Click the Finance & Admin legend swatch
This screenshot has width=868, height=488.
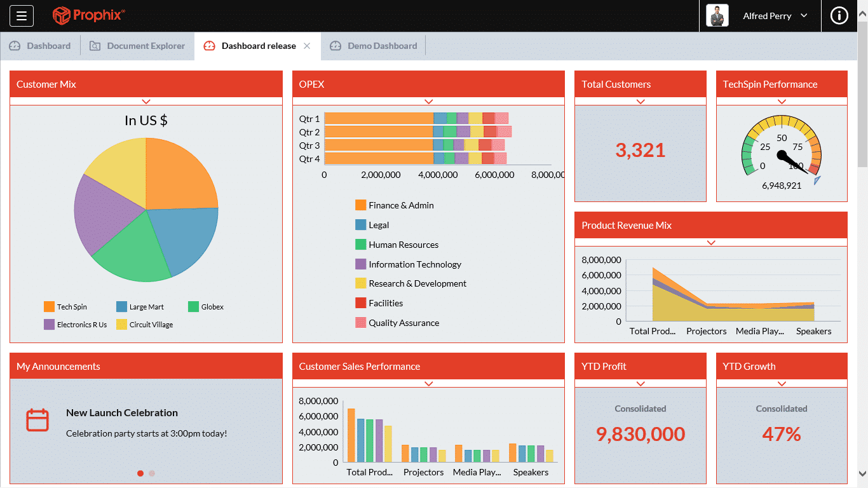[x=360, y=205]
